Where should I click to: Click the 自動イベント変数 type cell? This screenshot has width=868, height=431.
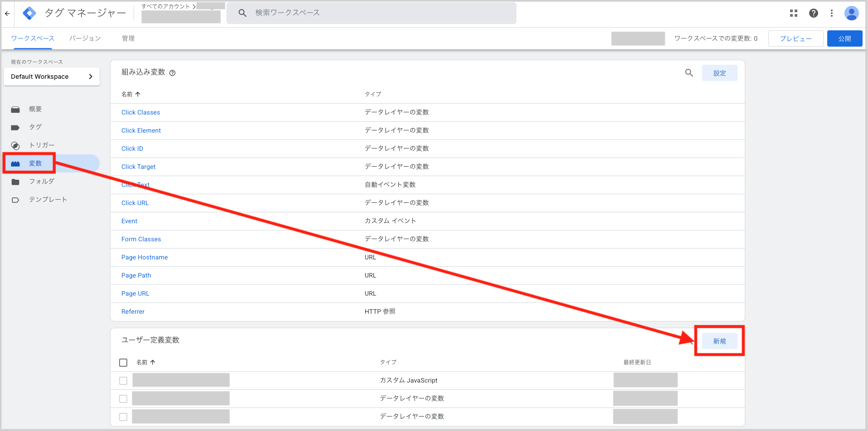pyautogui.click(x=390, y=185)
